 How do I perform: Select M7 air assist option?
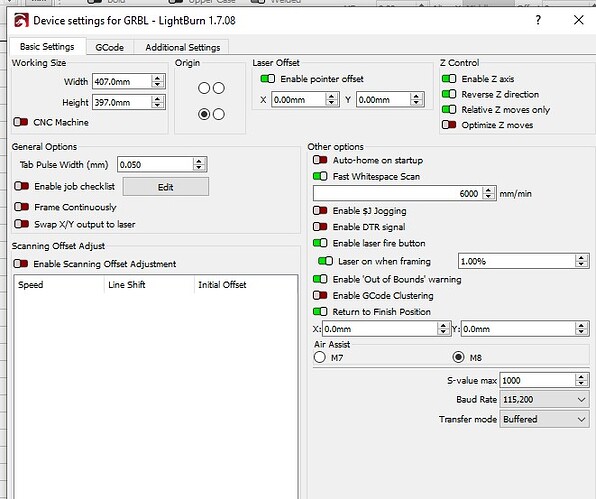pyautogui.click(x=319, y=357)
